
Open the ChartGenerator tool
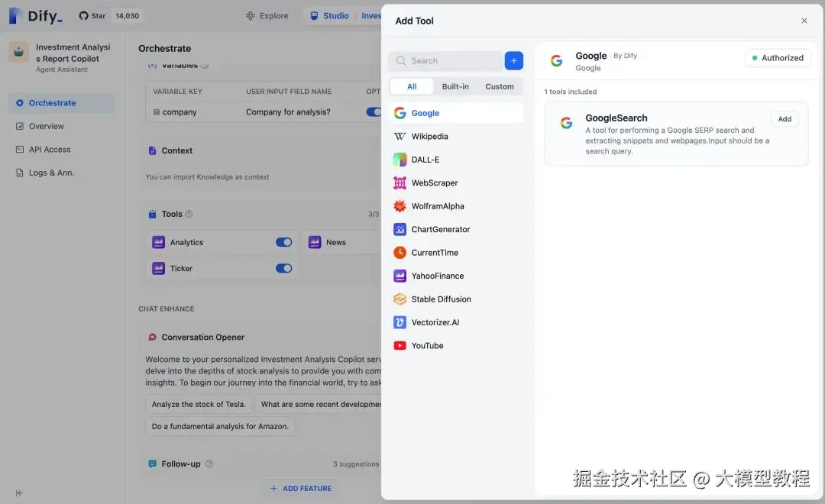coord(400,229)
